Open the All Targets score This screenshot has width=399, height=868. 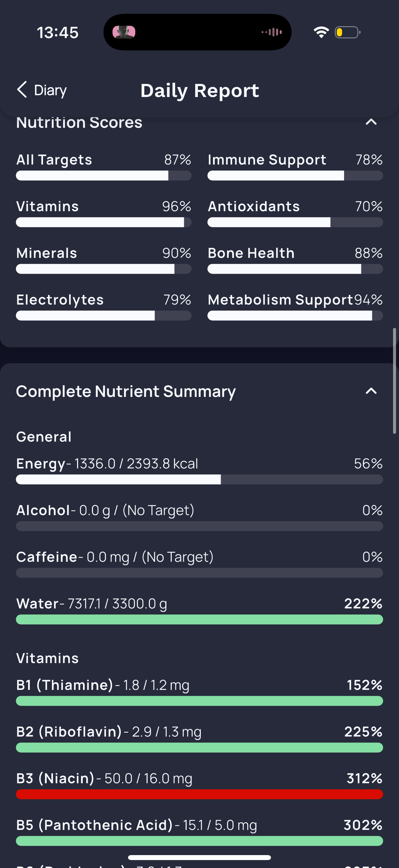[x=104, y=166]
